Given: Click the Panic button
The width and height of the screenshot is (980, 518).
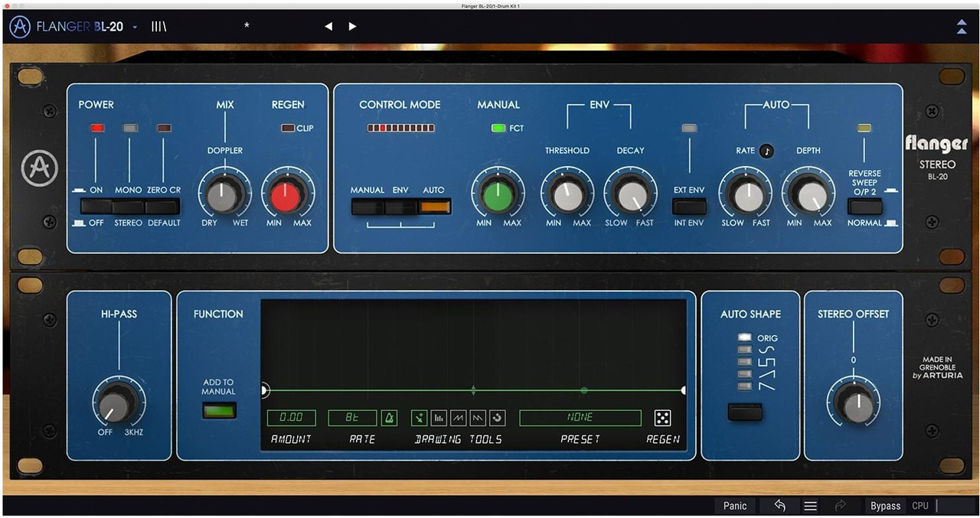Looking at the screenshot, I should 735,506.
